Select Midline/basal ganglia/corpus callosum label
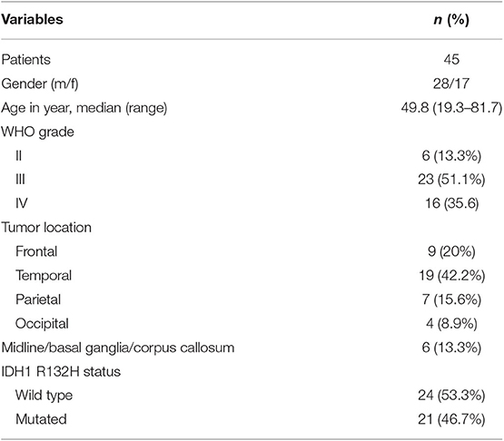 click(118, 348)
